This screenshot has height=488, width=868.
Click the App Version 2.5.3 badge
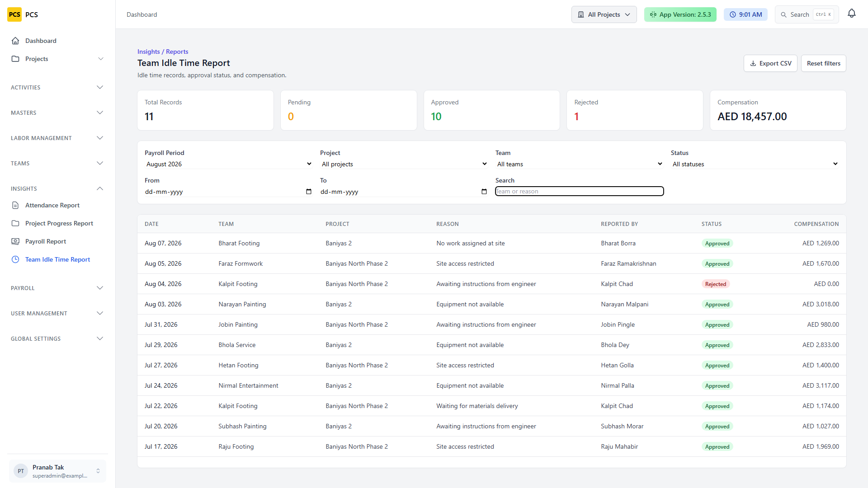pyautogui.click(x=680, y=14)
